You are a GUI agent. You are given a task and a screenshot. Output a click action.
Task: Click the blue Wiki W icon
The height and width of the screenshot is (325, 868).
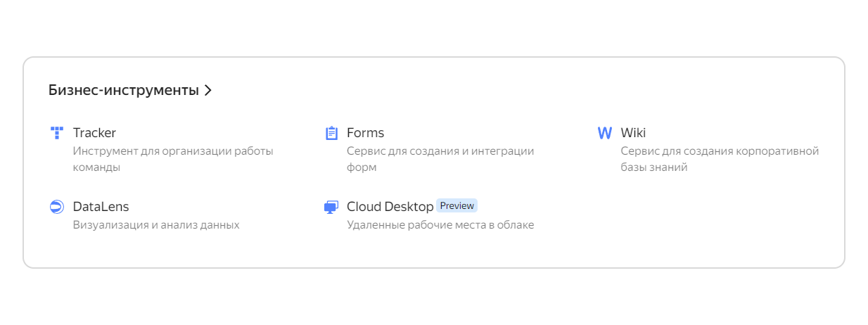pyautogui.click(x=604, y=133)
